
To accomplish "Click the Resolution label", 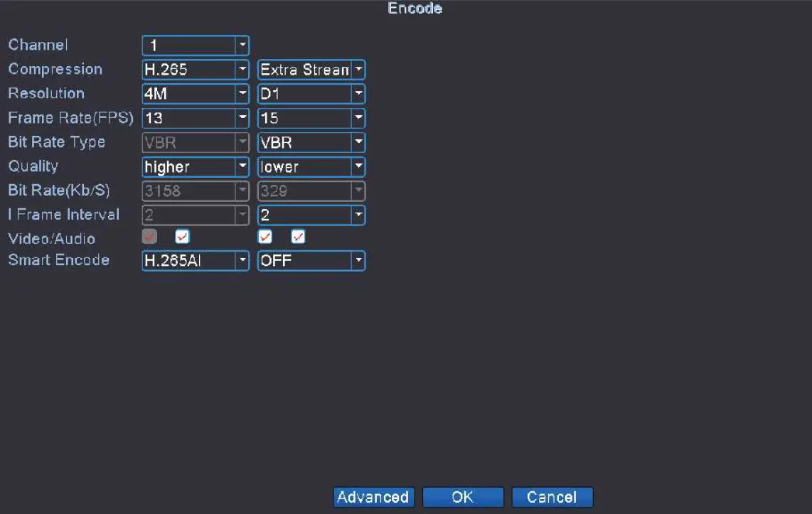I will pos(46,94).
